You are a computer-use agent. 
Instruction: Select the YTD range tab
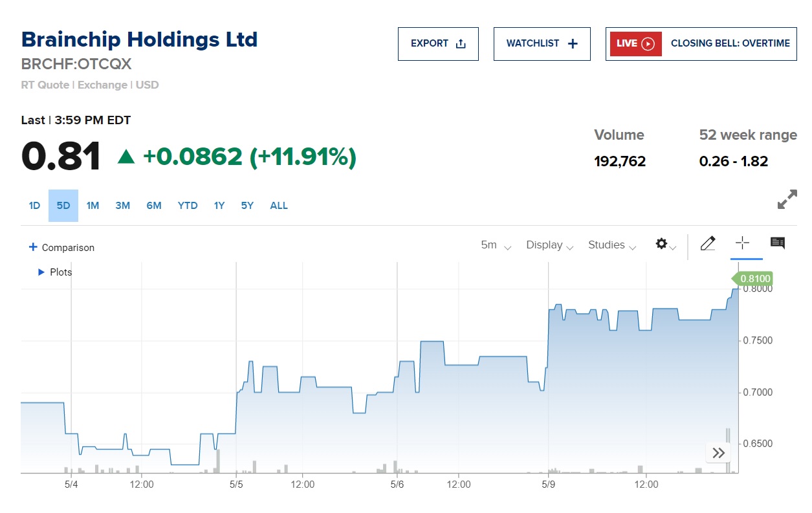(188, 206)
